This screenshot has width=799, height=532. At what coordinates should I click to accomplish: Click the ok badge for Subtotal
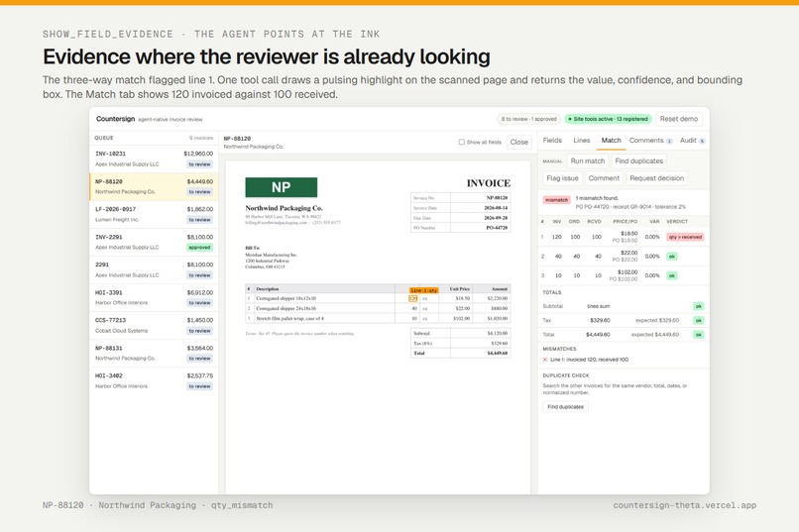coord(699,306)
